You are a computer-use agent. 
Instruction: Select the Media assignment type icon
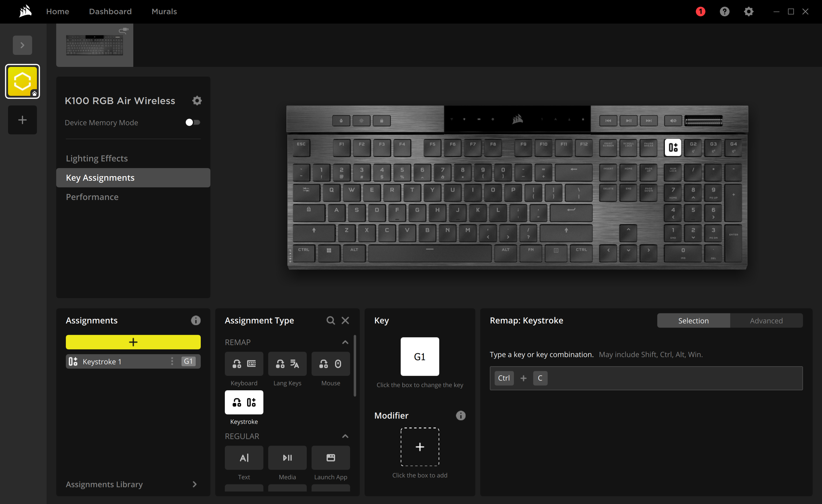click(x=287, y=458)
